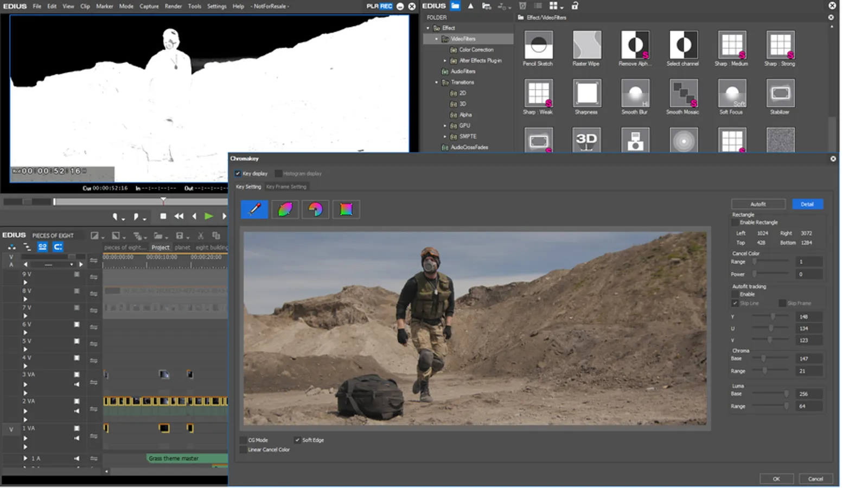868x488 pixels.
Task: Select the rectangle color square tool
Action: point(346,209)
